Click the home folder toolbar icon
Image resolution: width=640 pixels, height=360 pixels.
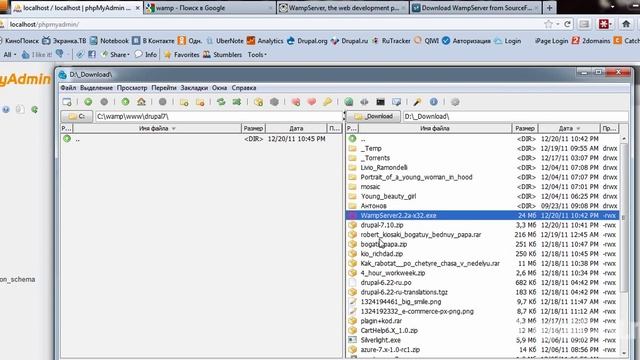141,102
